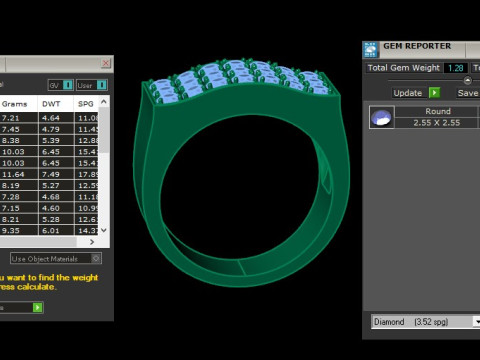Click the Gem Reporter panel icon
Image resolution: width=480 pixels, height=360 pixels.
pos(370,49)
